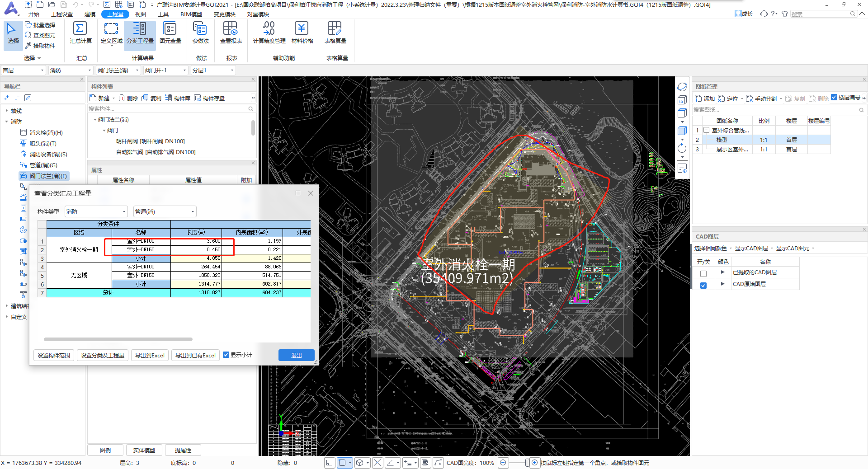Open the 分层1 dropdown
Image resolution: width=868 pixels, height=469 pixels.
click(212, 70)
